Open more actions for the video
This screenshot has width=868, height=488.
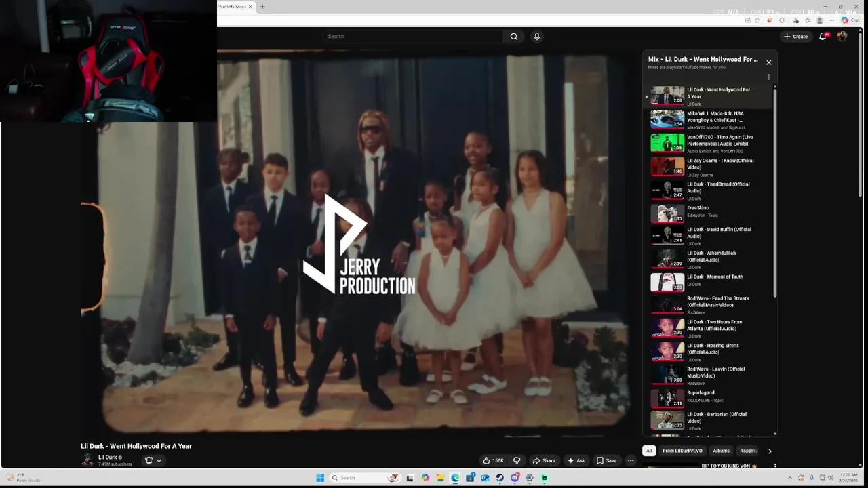tap(631, 460)
